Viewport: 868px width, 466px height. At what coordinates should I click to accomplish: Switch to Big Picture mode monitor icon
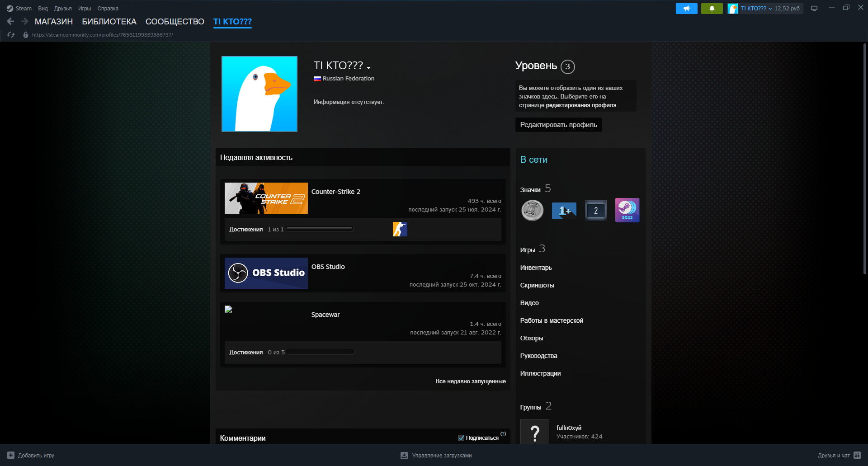pos(814,9)
